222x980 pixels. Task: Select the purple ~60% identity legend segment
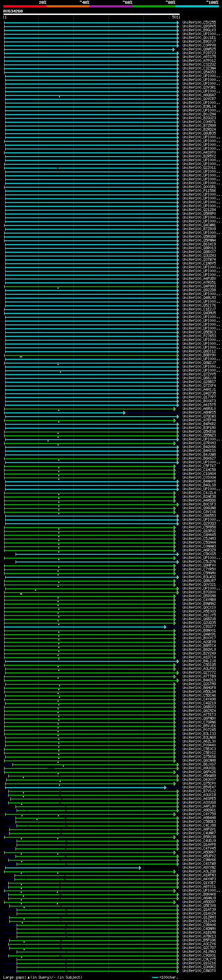tap(111, 6)
